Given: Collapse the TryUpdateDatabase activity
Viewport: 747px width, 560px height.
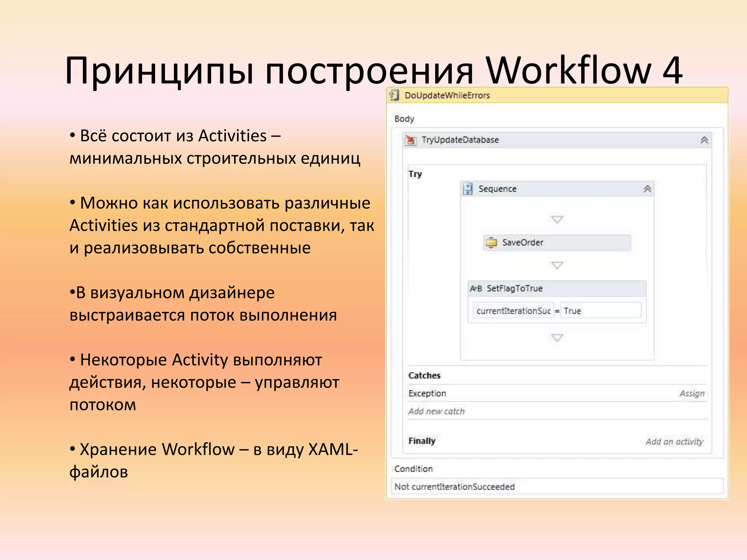Looking at the screenshot, I should coord(704,140).
